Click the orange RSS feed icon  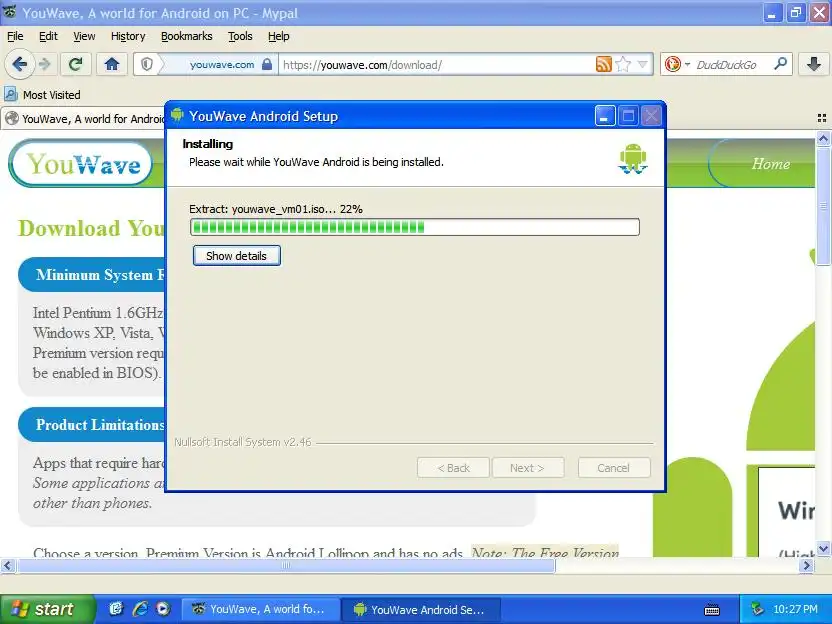point(604,65)
